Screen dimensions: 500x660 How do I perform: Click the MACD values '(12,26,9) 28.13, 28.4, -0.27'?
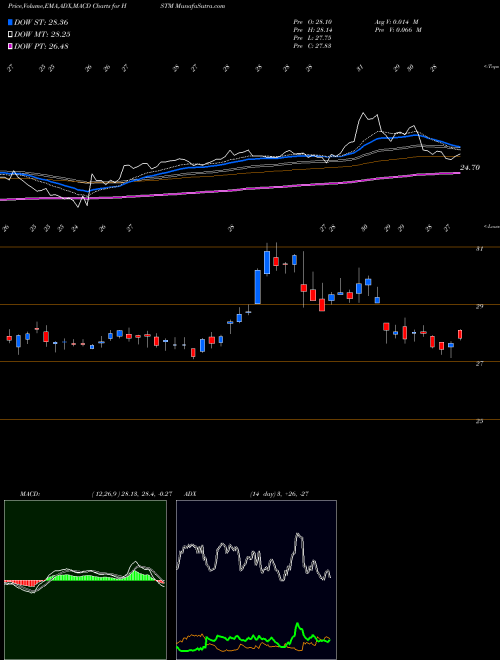(x=132, y=494)
